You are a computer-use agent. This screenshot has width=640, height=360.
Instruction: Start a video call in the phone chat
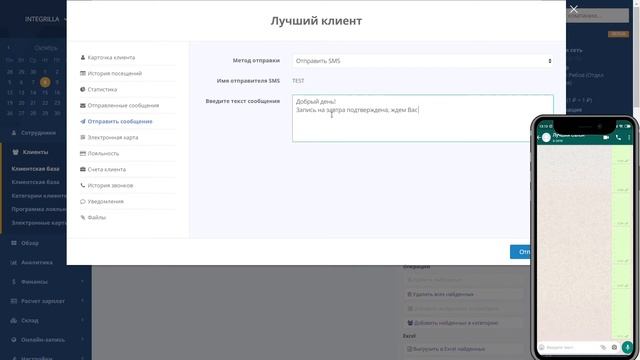point(606,138)
